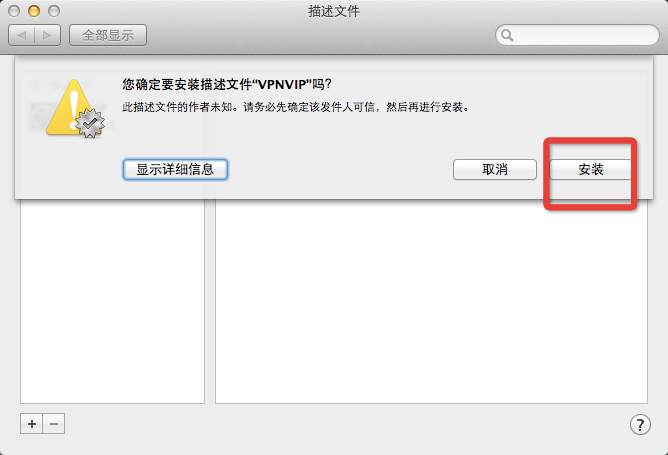Confirm with the 安装 button

[x=590, y=170]
